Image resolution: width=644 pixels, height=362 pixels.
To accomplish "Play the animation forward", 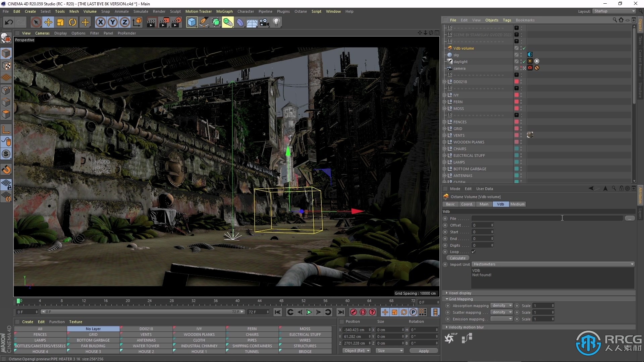I will [309, 312].
